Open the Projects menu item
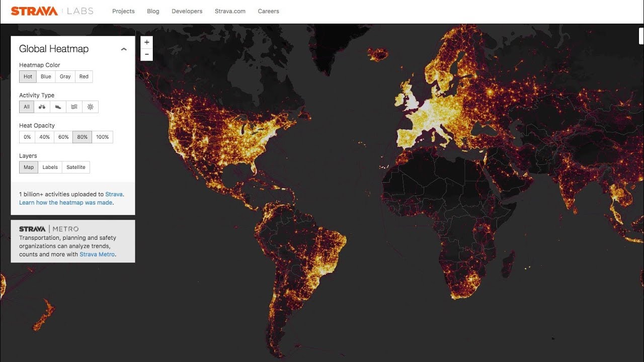 click(123, 11)
